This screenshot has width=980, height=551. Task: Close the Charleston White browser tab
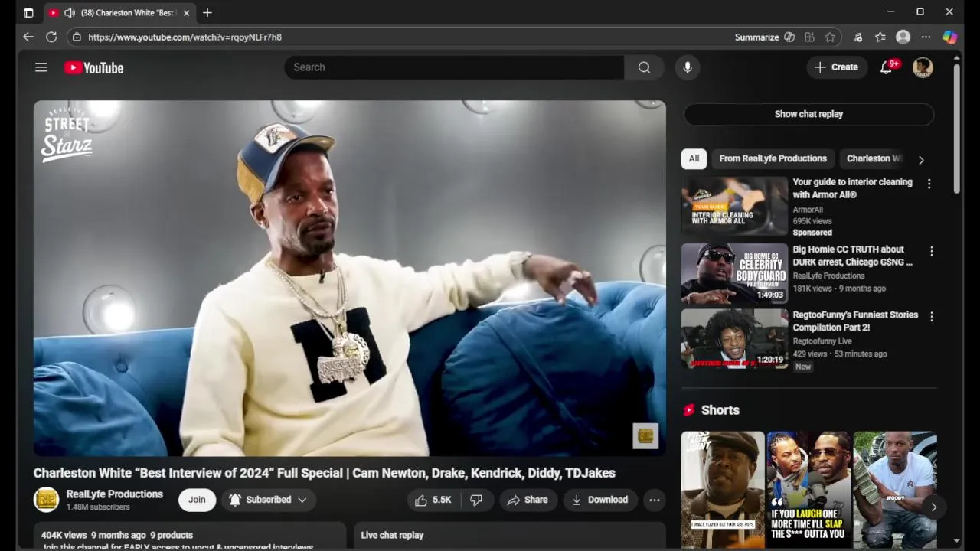coord(186,13)
